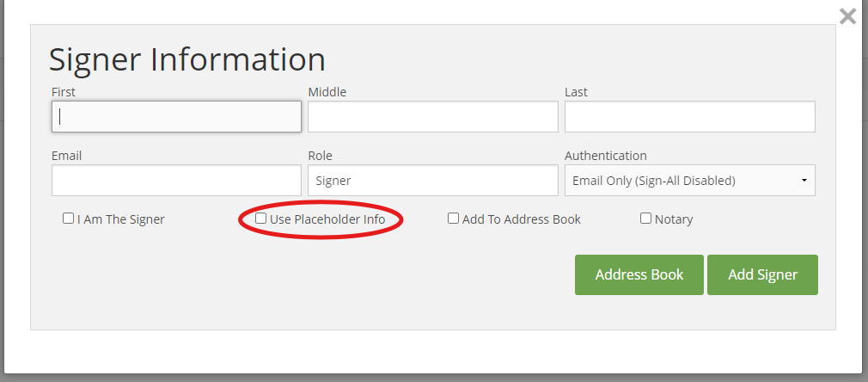
Task: Click the 'Notary' label text
Action: (x=674, y=219)
